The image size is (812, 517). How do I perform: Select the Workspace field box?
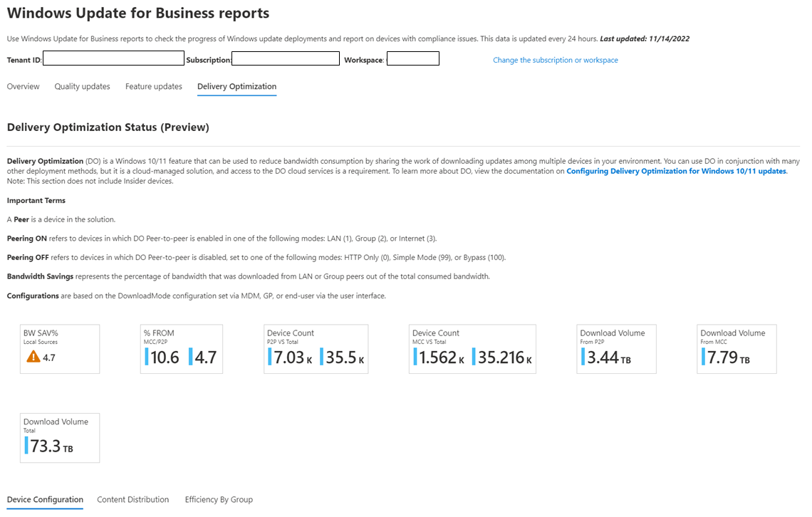point(412,59)
